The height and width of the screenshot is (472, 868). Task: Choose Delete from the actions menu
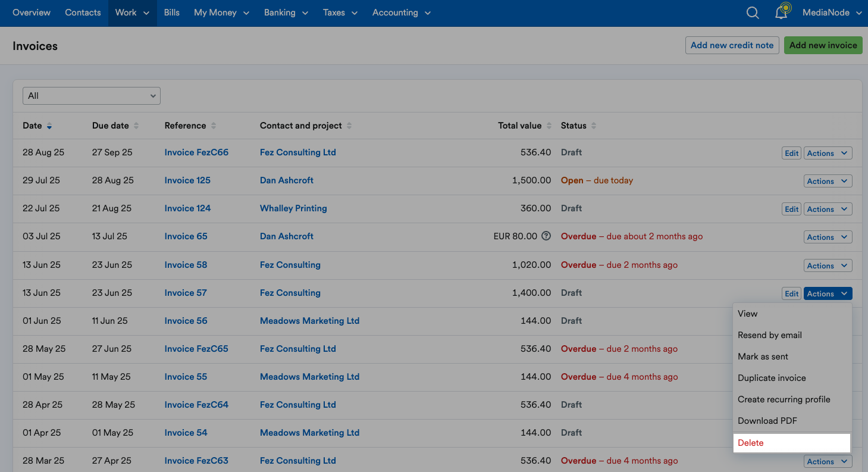coord(792,443)
